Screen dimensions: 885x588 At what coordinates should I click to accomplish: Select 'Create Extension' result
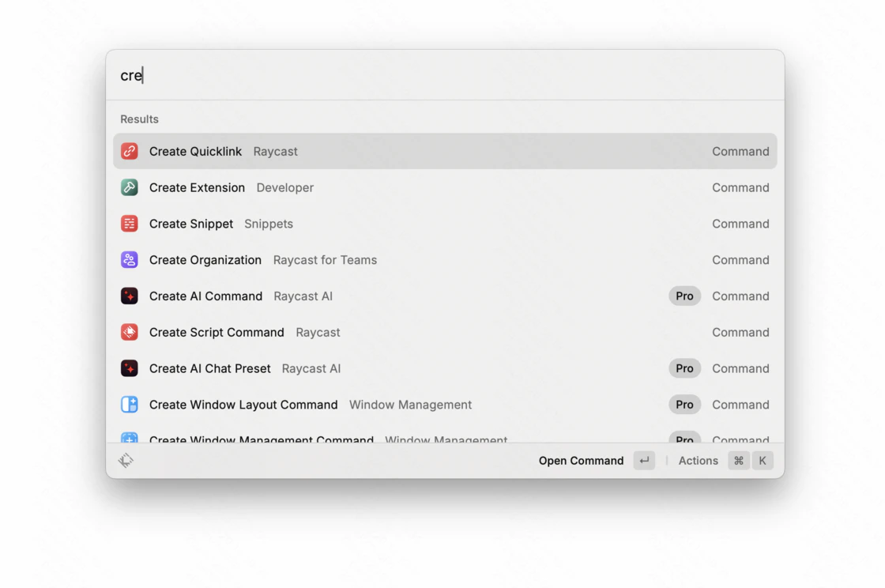pos(445,187)
